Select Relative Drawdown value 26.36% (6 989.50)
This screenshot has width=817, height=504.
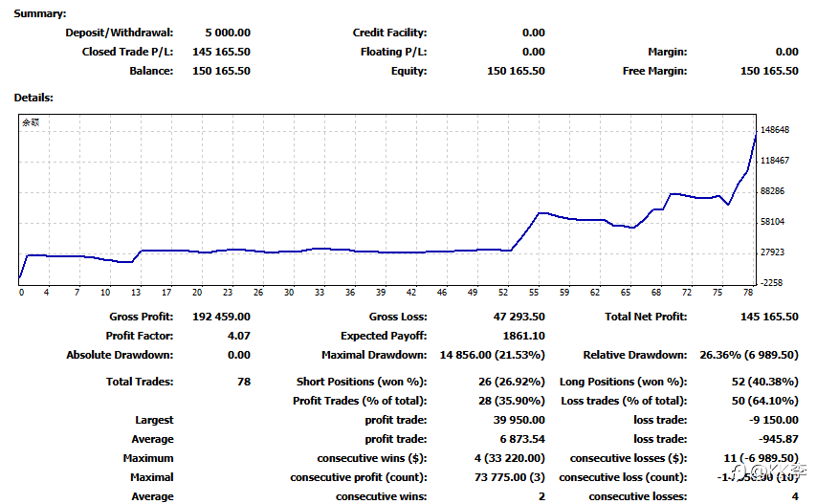pyautogui.click(x=749, y=355)
